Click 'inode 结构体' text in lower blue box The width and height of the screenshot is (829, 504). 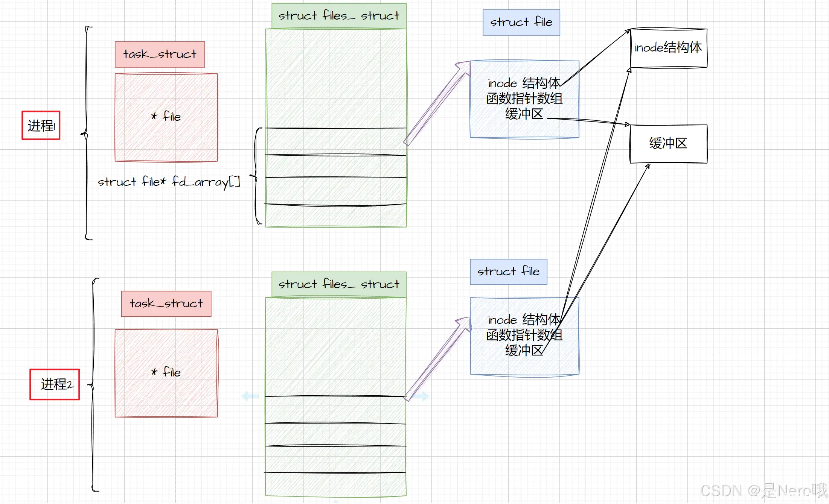coord(524,320)
